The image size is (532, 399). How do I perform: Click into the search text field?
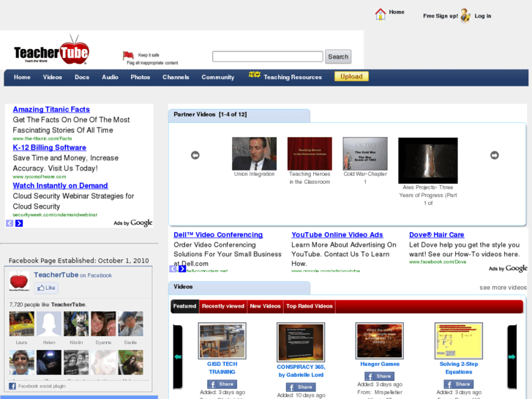(x=267, y=56)
